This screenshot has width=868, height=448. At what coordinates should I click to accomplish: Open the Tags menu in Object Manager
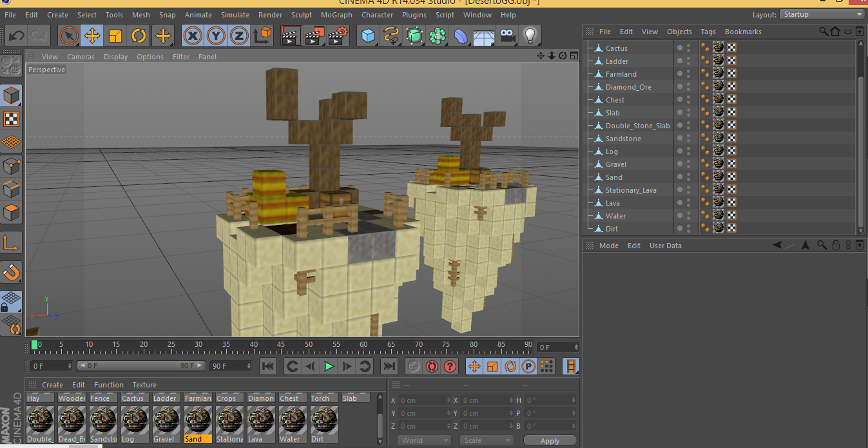tap(708, 32)
